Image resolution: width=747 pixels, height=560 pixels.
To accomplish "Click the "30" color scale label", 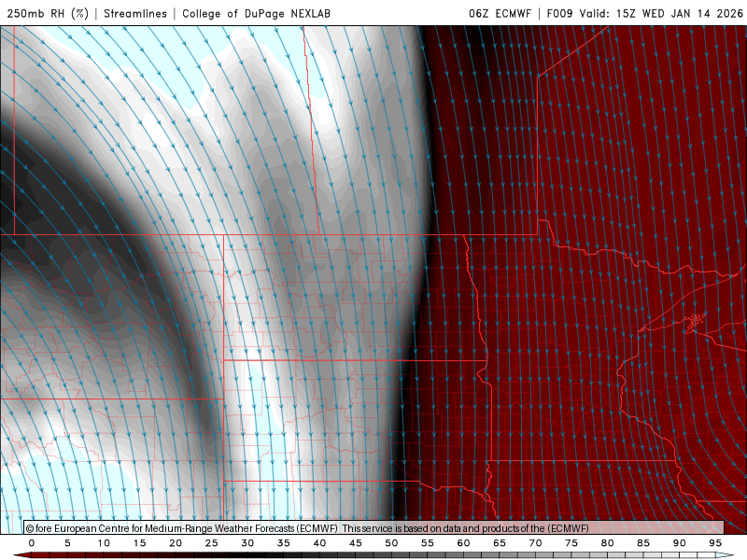I will pos(247,543).
